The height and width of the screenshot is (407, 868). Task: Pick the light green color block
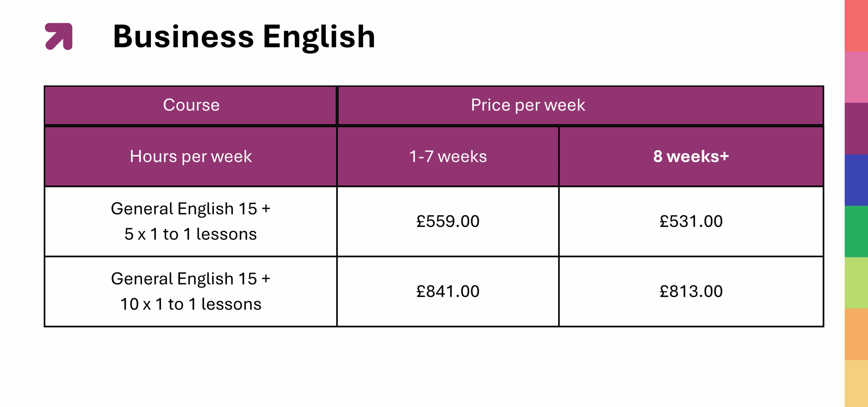pyautogui.click(x=856, y=283)
